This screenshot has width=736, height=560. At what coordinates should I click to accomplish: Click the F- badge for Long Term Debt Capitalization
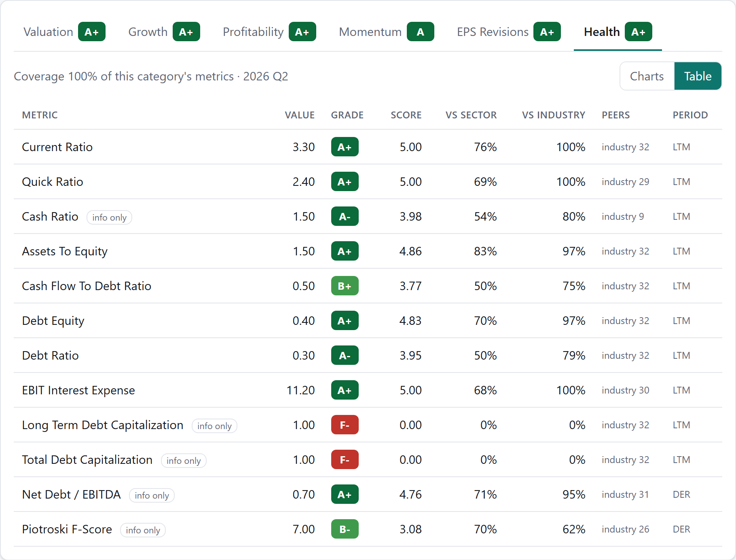coord(345,425)
